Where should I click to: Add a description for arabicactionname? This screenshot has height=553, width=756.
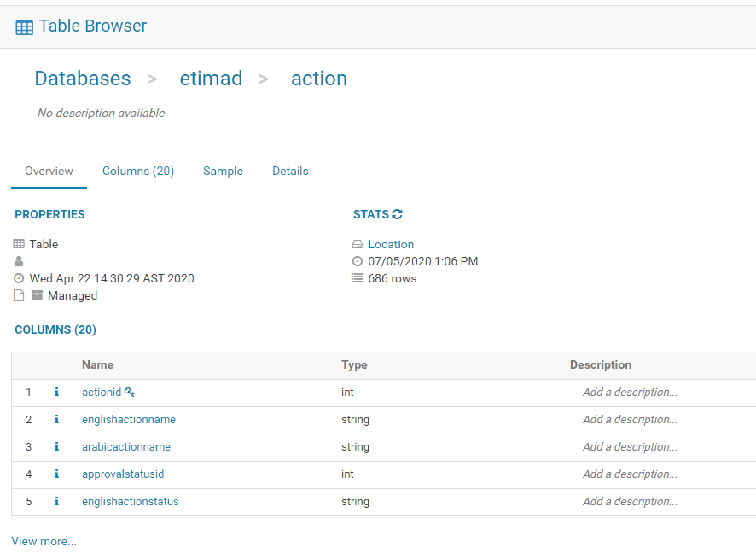tap(630, 447)
